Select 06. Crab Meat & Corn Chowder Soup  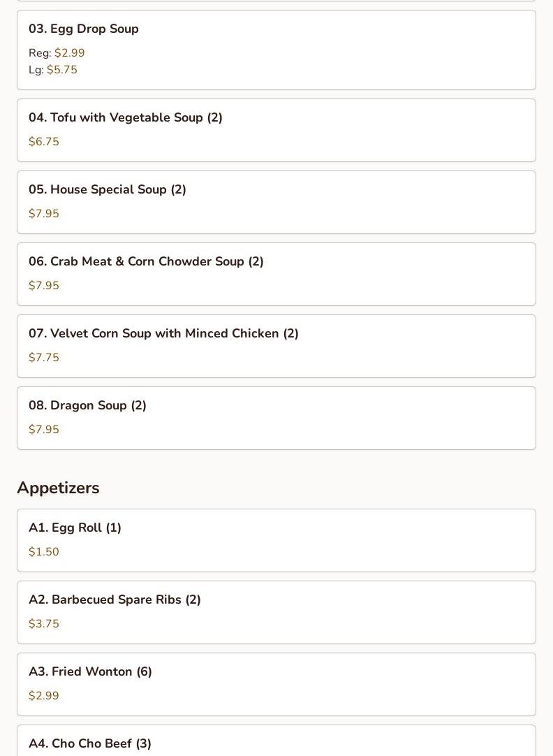click(276, 274)
